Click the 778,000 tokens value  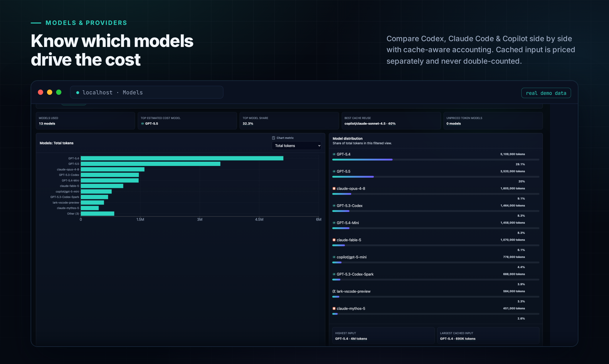click(514, 257)
